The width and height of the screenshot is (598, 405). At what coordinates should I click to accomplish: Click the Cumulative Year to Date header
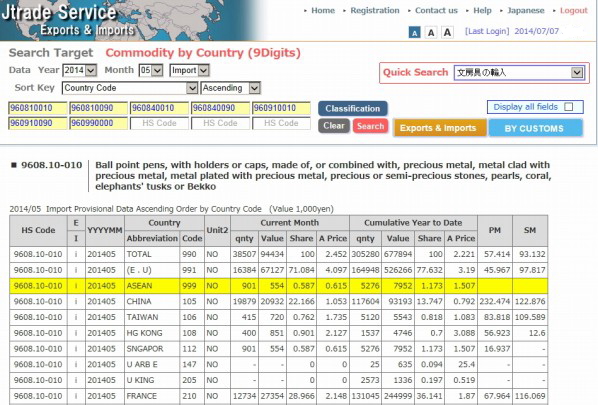413,223
